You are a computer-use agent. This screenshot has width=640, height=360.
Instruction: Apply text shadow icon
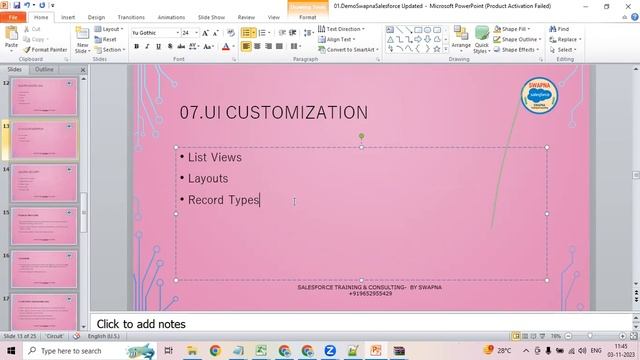point(170,47)
